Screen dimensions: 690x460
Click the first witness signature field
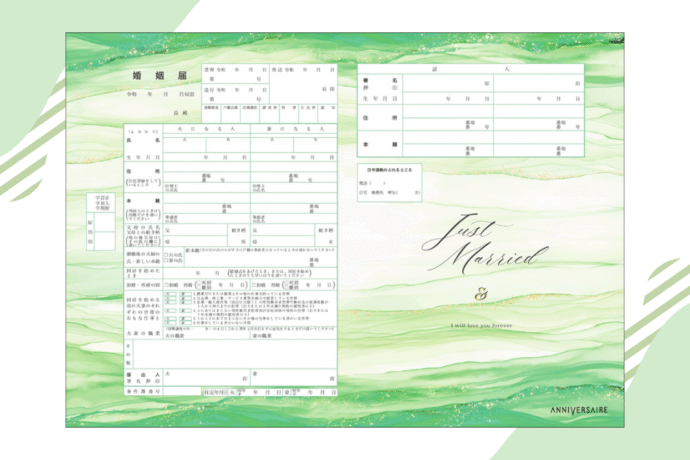coord(448,83)
